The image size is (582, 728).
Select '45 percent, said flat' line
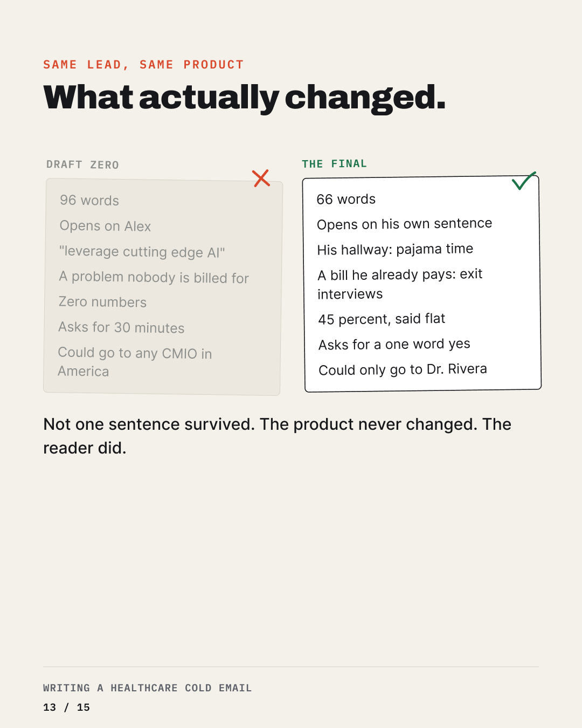tap(382, 319)
